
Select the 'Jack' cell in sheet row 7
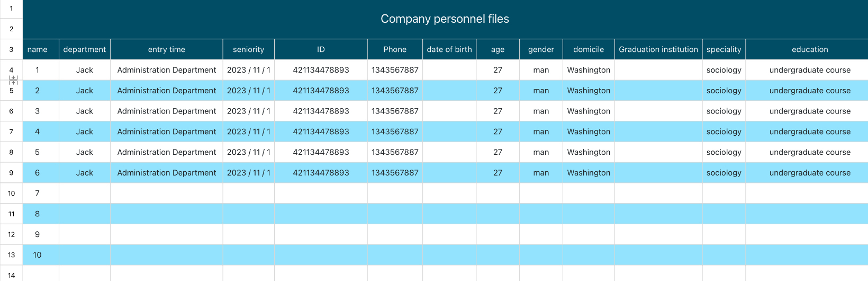[x=85, y=131]
